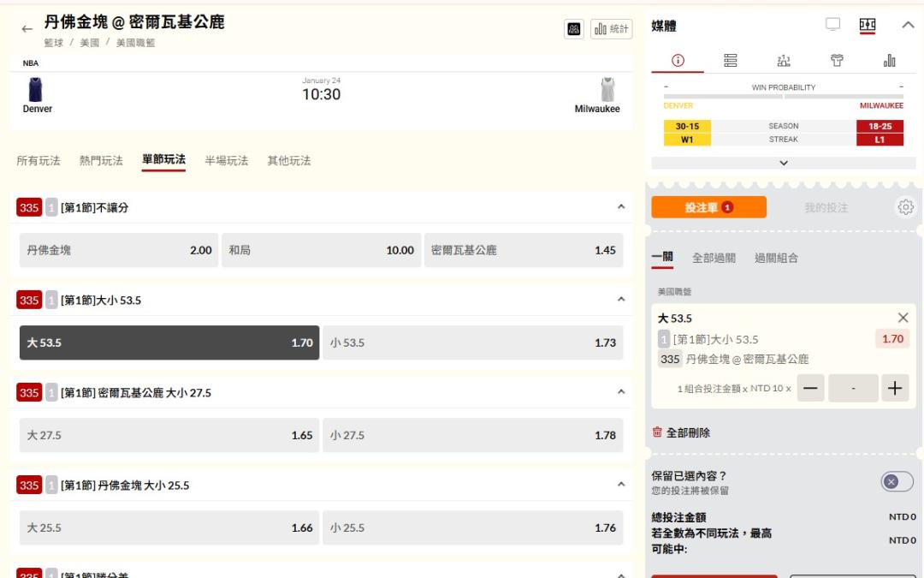
Task: Expand more stats below the STREAK row
Action: tap(783, 163)
